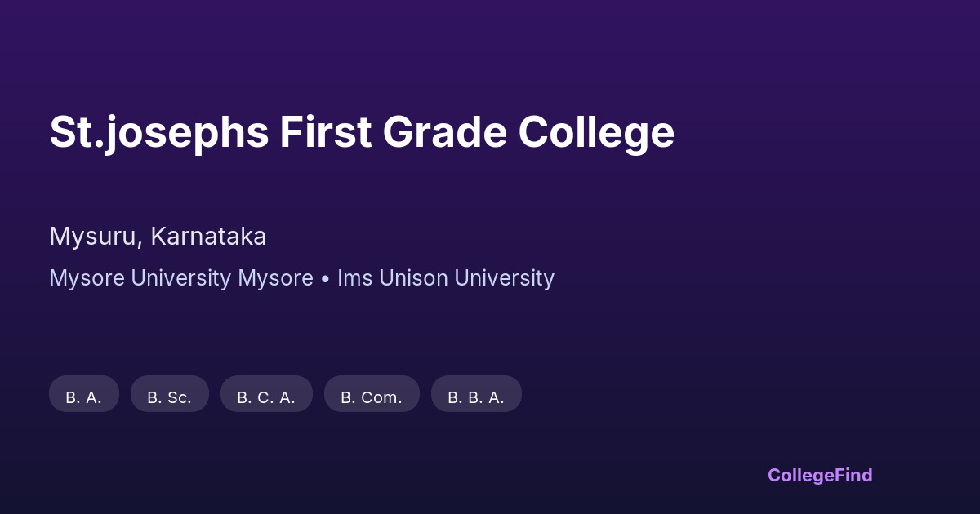
Task: Open the Mysore University Mysore affiliation
Action: (x=180, y=278)
